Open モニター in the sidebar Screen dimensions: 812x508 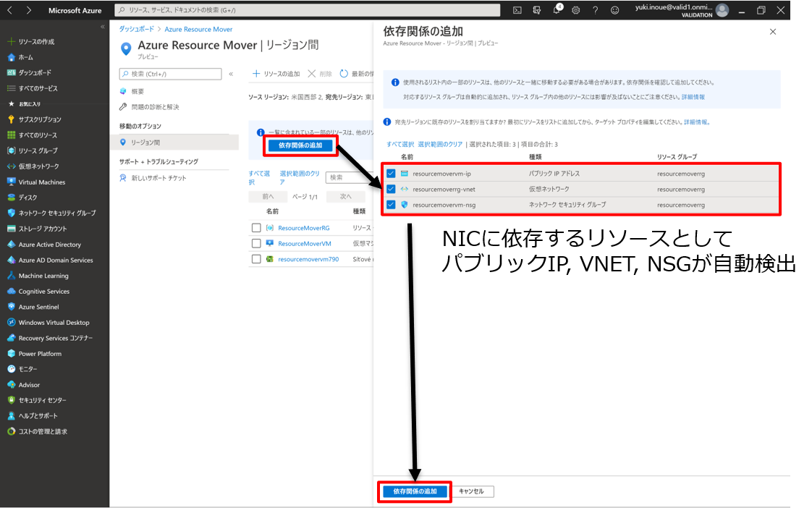point(22,369)
